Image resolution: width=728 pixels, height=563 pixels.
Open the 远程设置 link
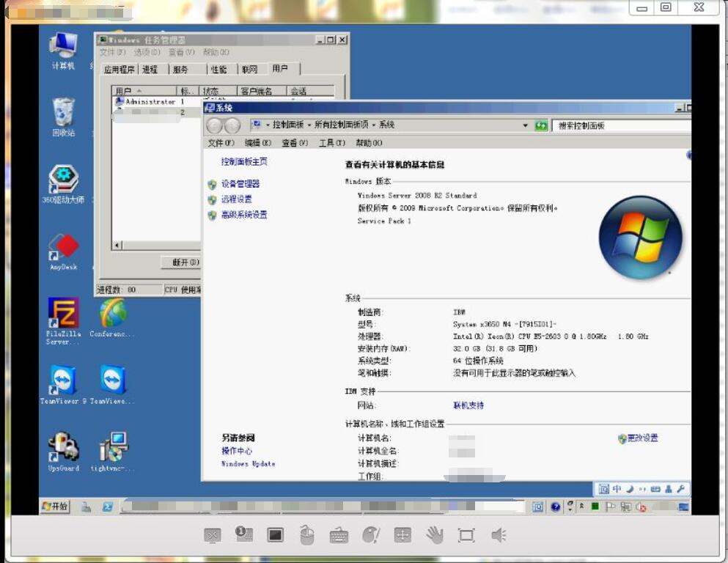(x=236, y=199)
